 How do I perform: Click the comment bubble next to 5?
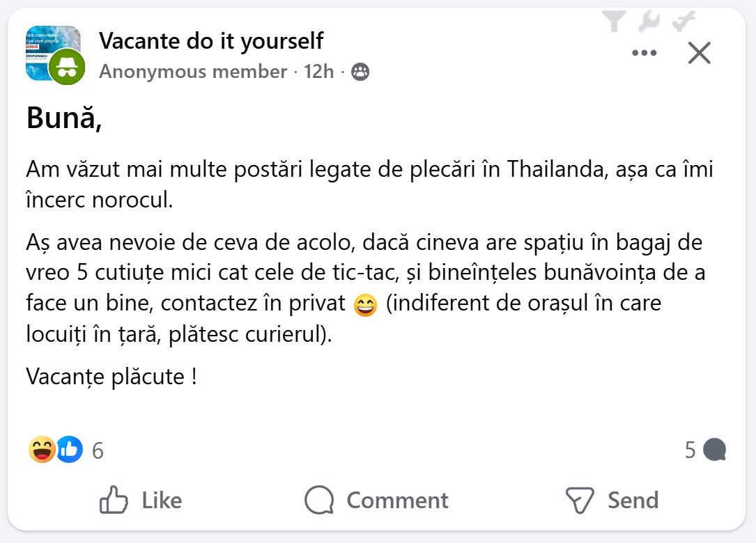coord(715,450)
